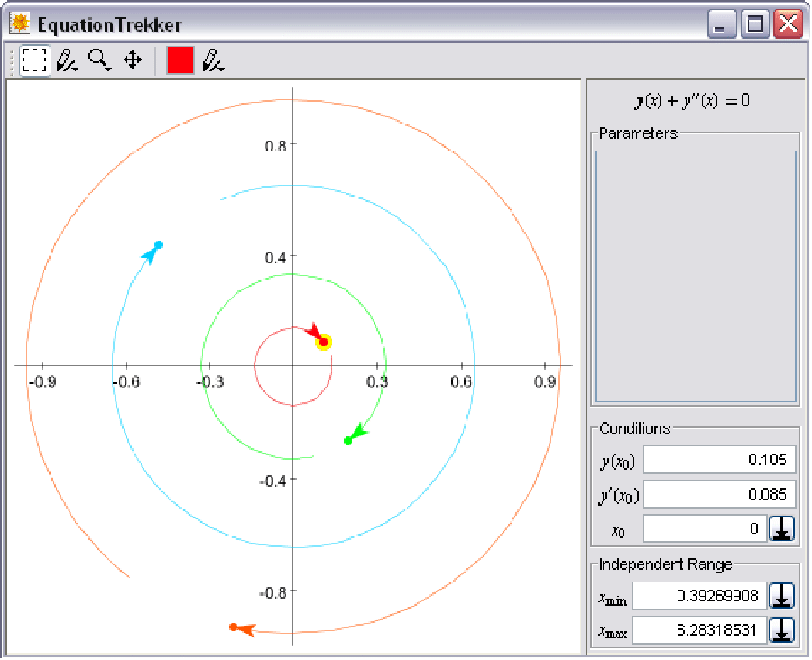Click the green trajectory starting point

point(348,441)
